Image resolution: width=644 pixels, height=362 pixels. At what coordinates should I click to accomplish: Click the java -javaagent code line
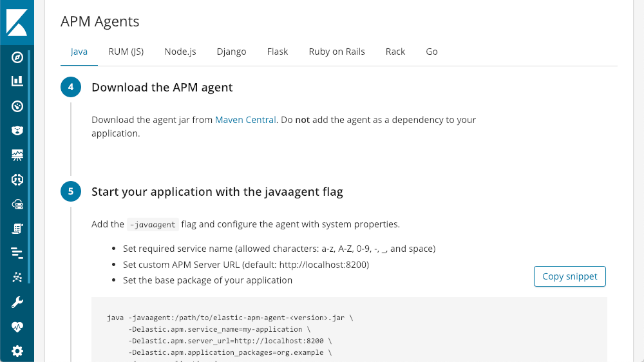(230, 318)
